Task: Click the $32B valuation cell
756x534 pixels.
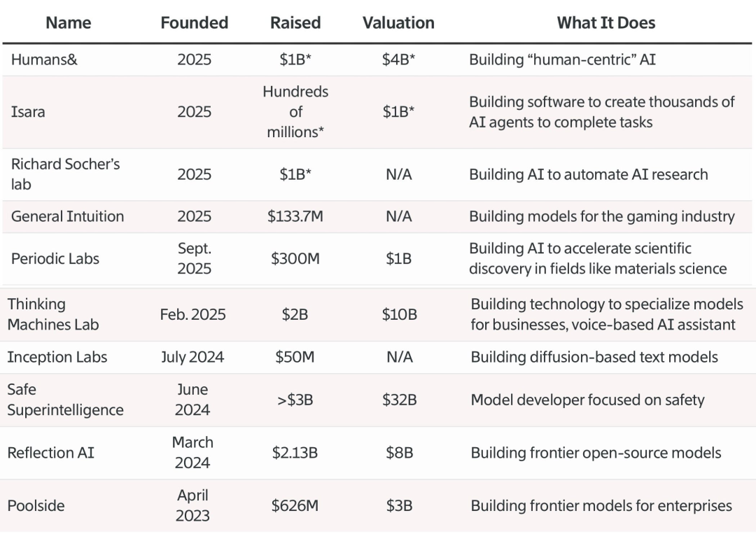Action: click(x=399, y=400)
